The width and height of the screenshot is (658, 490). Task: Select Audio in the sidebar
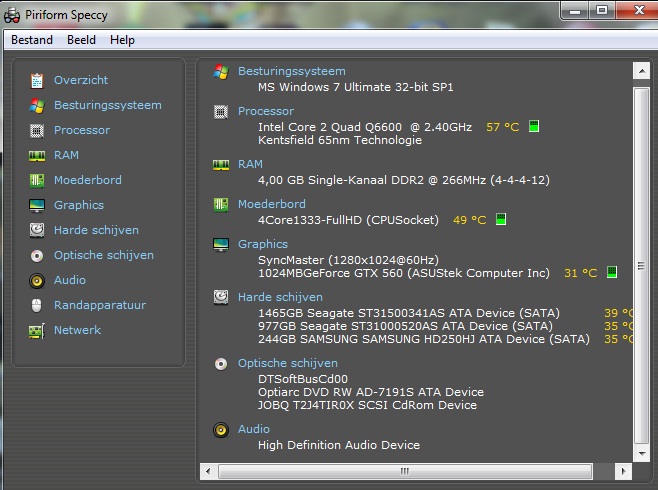coord(70,280)
